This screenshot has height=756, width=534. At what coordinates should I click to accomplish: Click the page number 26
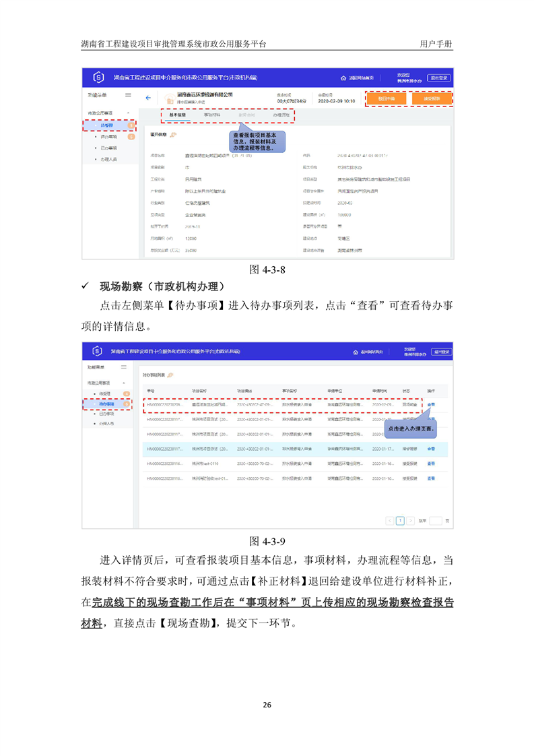(267, 705)
